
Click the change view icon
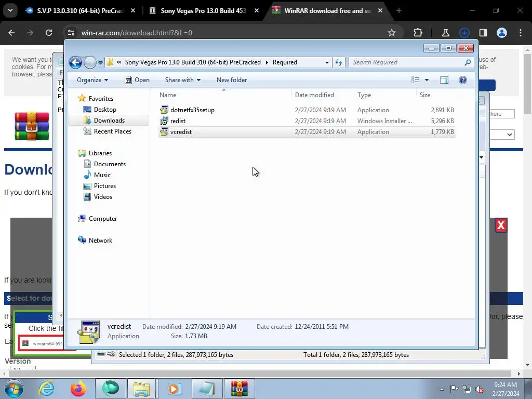point(415,80)
